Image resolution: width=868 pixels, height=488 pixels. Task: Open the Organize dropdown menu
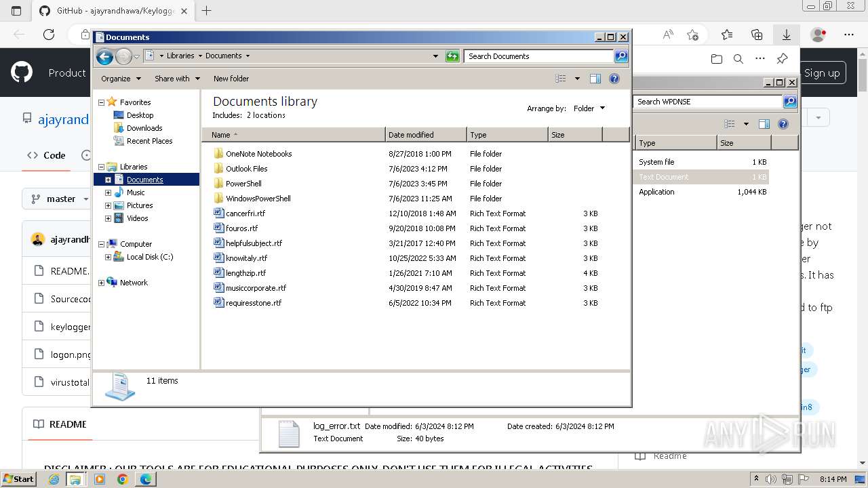(x=121, y=79)
